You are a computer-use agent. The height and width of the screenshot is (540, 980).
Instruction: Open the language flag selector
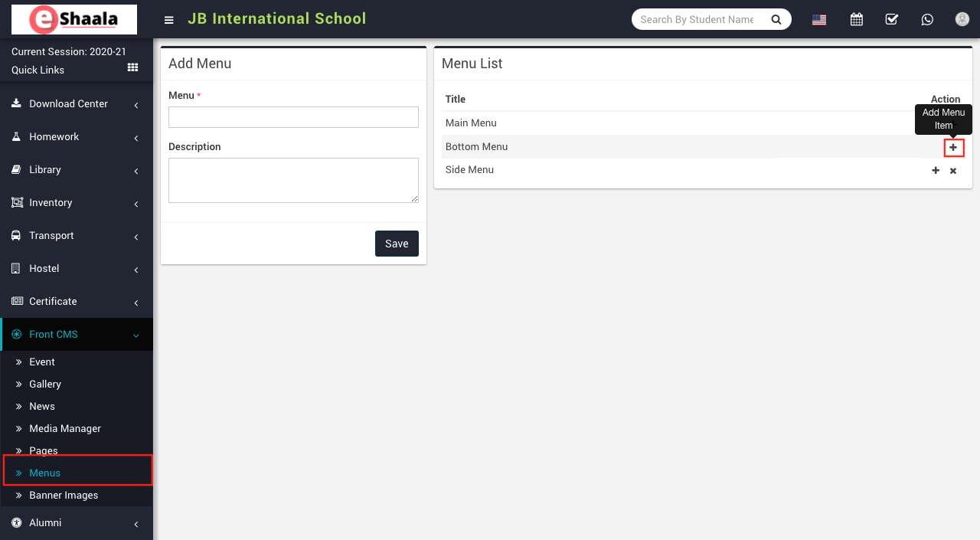[x=819, y=20]
